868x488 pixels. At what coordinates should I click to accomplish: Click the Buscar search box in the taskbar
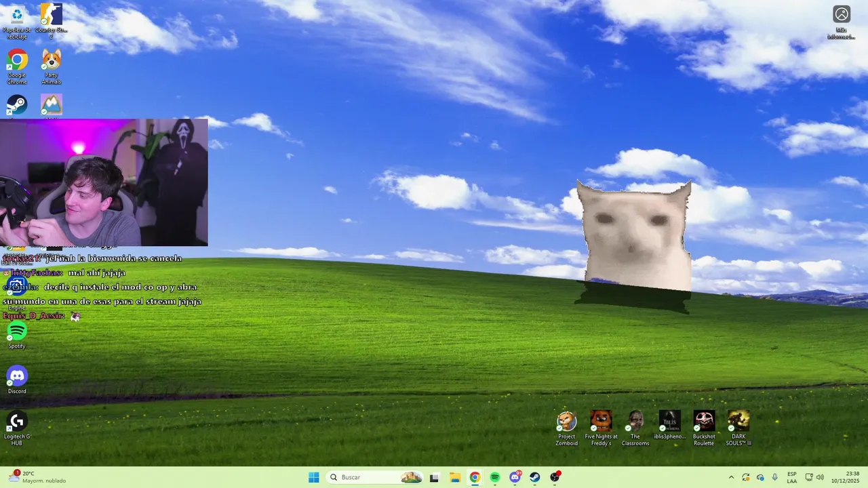pyautogui.click(x=374, y=477)
